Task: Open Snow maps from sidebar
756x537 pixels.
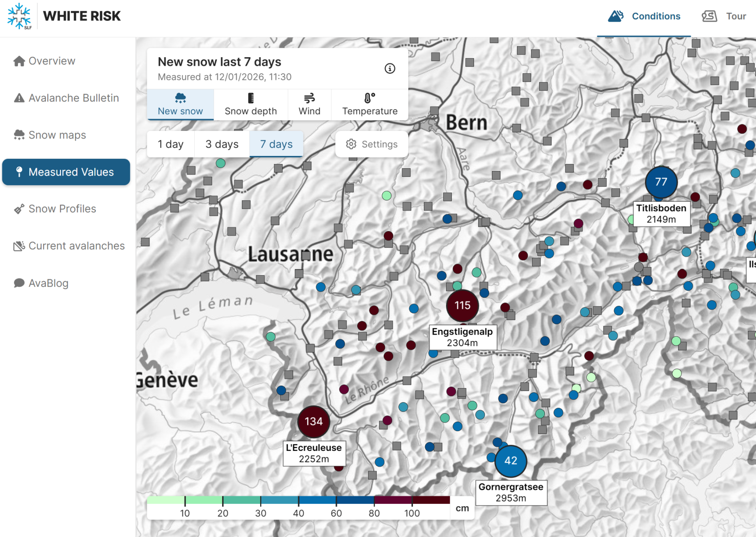Action: 57,135
